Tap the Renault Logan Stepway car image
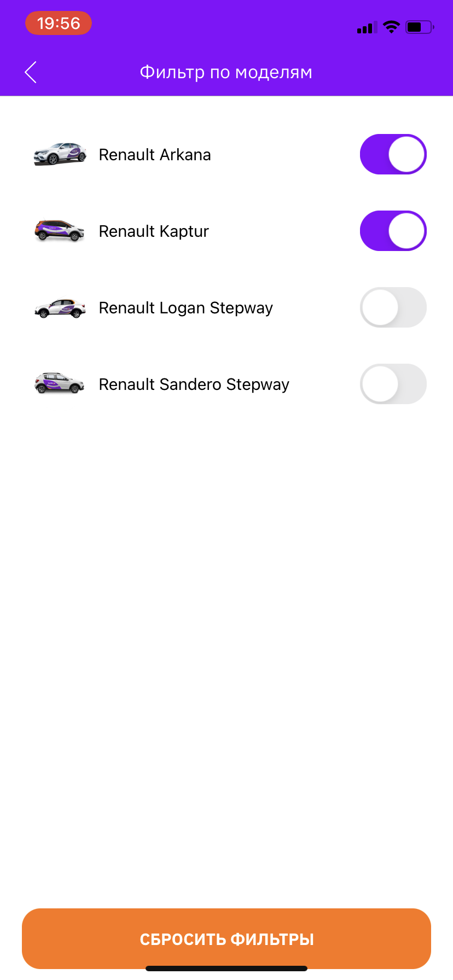The image size is (453, 980). click(60, 308)
